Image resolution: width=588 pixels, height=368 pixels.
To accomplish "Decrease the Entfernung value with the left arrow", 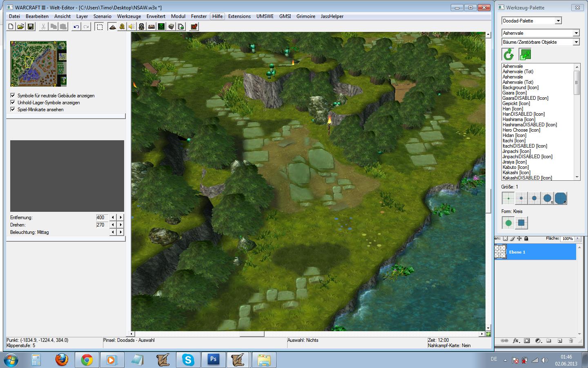I will pyautogui.click(x=113, y=218).
